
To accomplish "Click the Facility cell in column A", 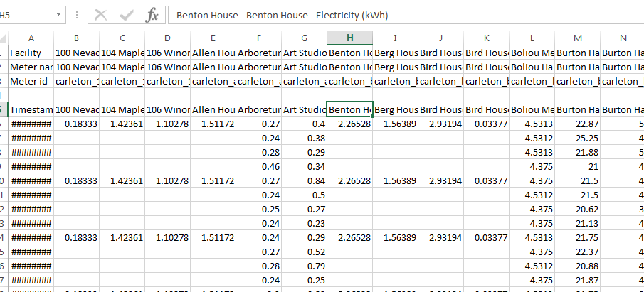I will point(31,53).
